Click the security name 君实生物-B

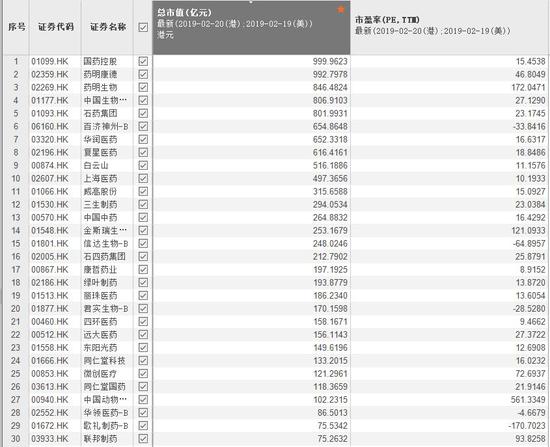click(x=106, y=308)
